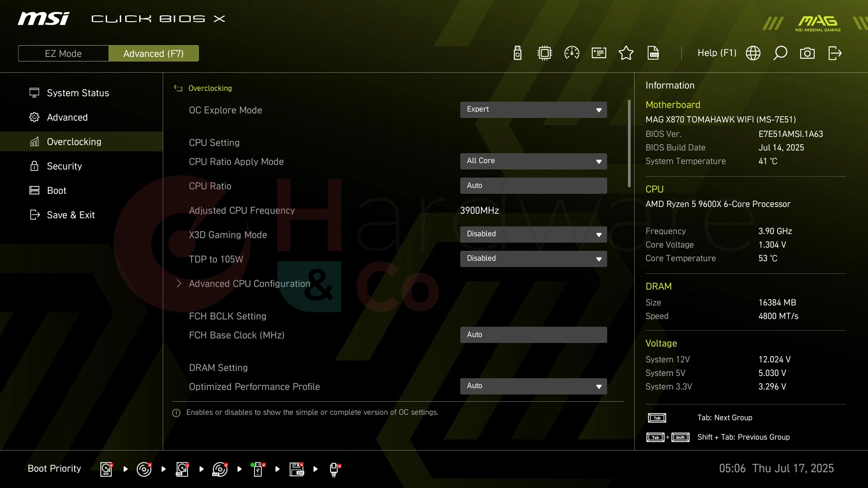Select the CD/DVD boot priority icon
The image size is (868, 488).
(x=144, y=469)
